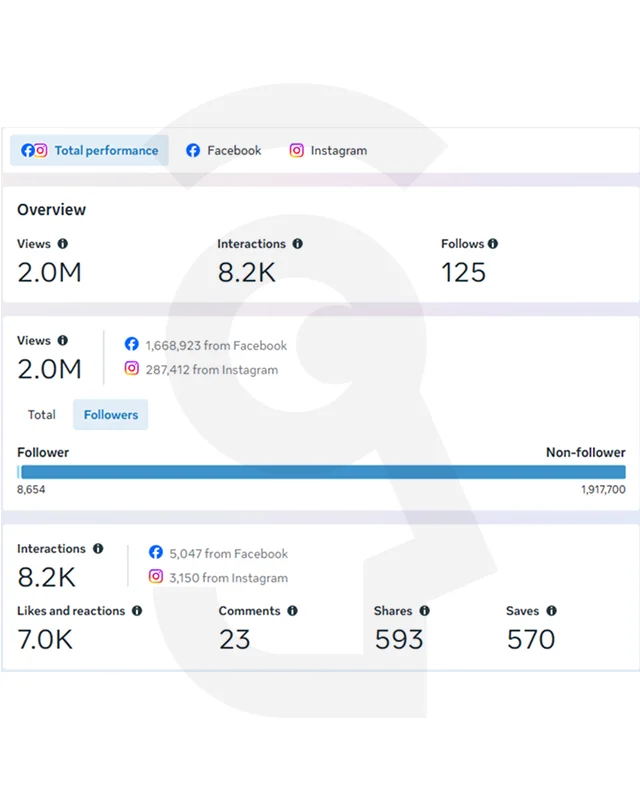Open the Total performance tab
The height and width of the screenshot is (800, 640).
tap(89, 151)
